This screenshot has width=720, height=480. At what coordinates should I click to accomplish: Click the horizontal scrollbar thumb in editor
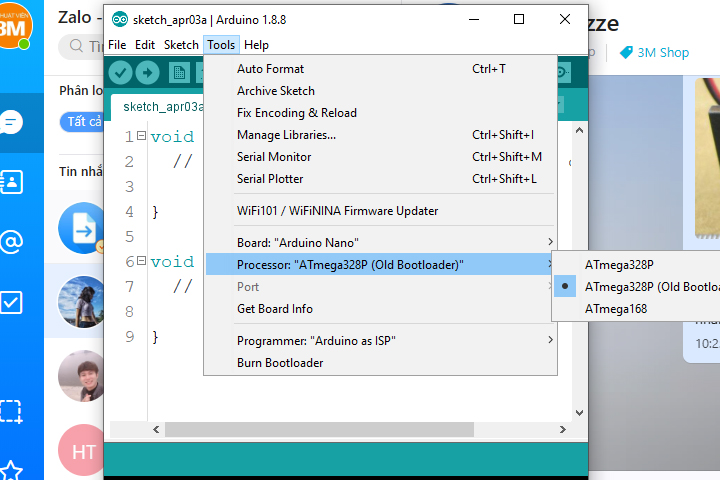tap(319, 429)
